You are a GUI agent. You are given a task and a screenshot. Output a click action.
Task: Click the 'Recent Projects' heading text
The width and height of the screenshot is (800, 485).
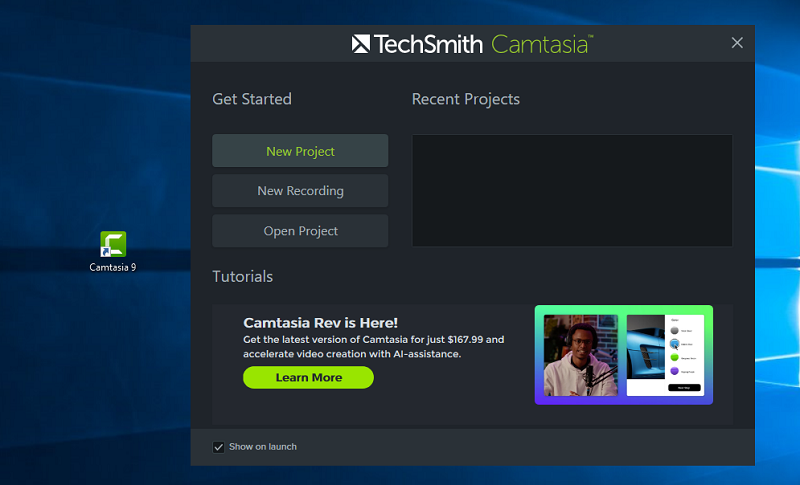click(x=466, y=99)
